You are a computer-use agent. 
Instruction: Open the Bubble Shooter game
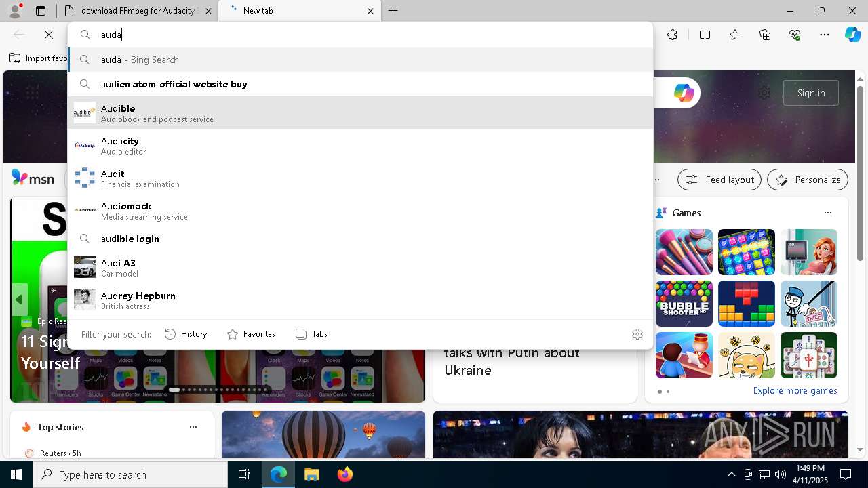tap(684, 304)
